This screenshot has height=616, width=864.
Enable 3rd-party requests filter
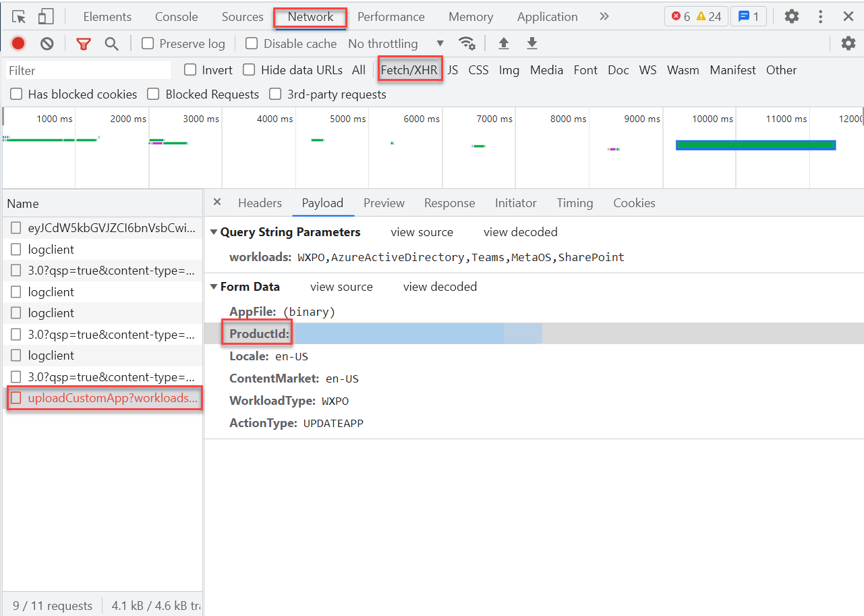[x=275, y=94]
